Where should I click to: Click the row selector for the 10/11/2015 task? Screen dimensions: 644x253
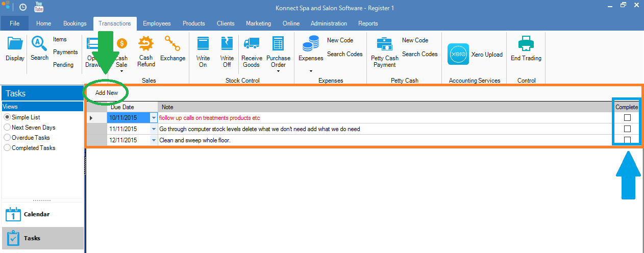click(96, 118)
